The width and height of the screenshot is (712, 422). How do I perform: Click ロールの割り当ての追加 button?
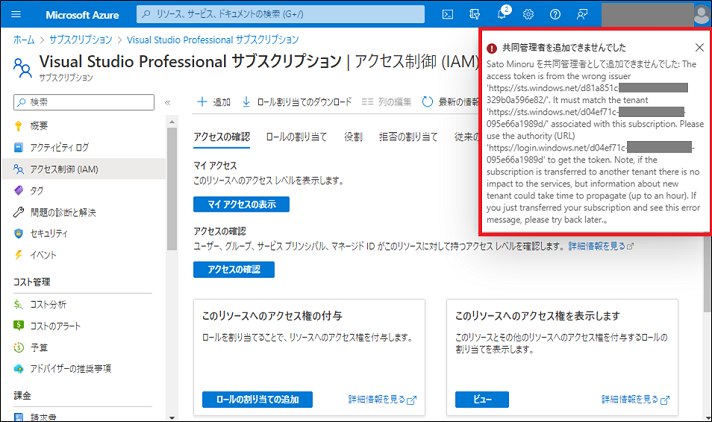coord(257,399)
